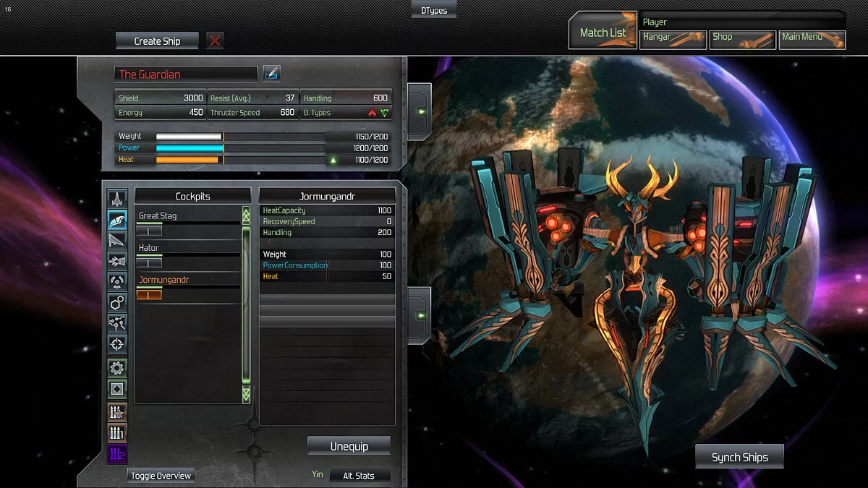Open the wings category icon
This screenshot has height=488, width=868.
[117, 240]
